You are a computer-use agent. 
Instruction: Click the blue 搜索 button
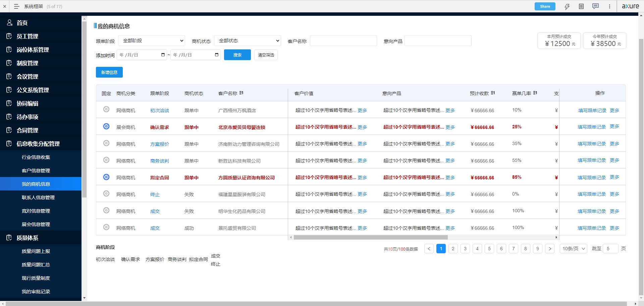point(237,55)
